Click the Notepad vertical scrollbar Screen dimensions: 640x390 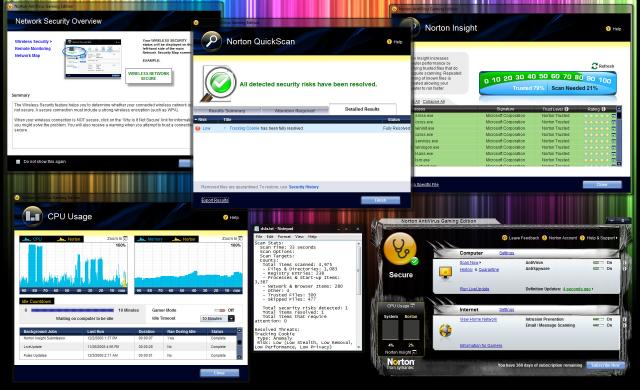[x=359, y=295]
